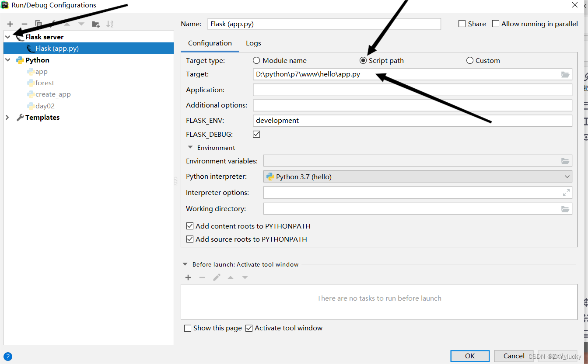Expand the Interpreter options field

pyautogui.click(x=566, y=192)
